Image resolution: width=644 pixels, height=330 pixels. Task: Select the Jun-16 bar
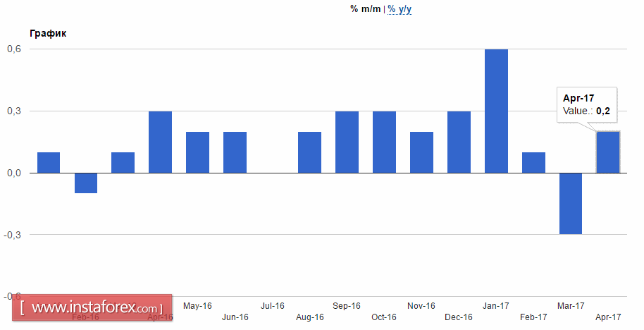pos(235,152)
